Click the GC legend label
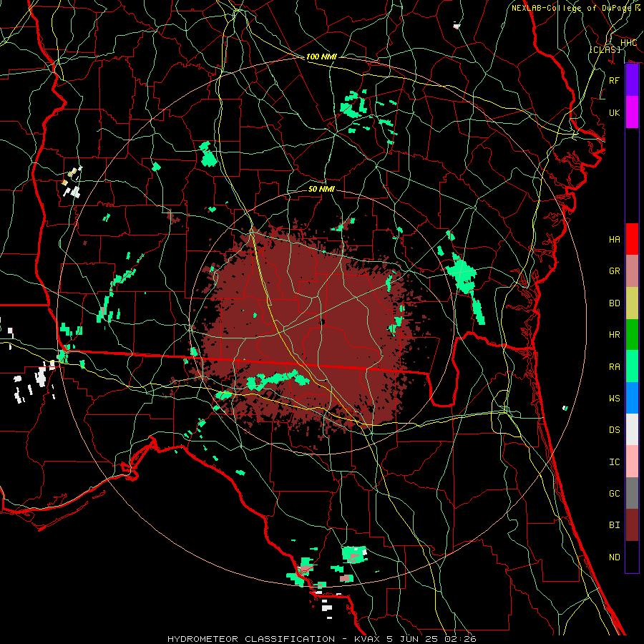644x644 pixels. [615, 493]
